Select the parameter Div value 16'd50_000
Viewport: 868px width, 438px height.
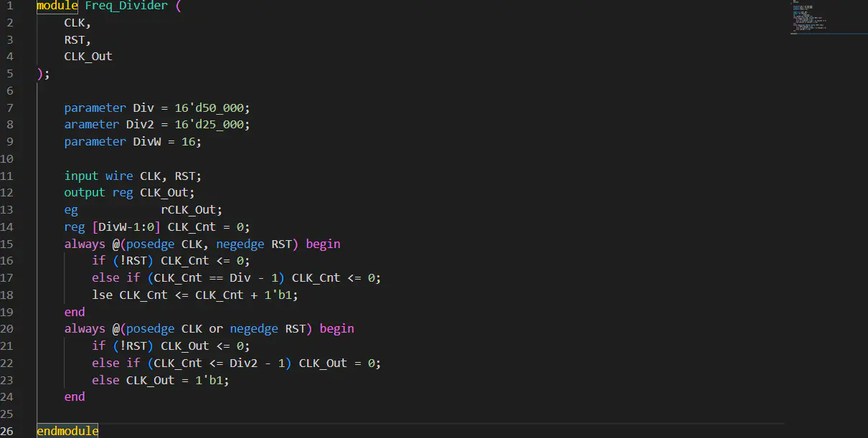coord(211,108)
